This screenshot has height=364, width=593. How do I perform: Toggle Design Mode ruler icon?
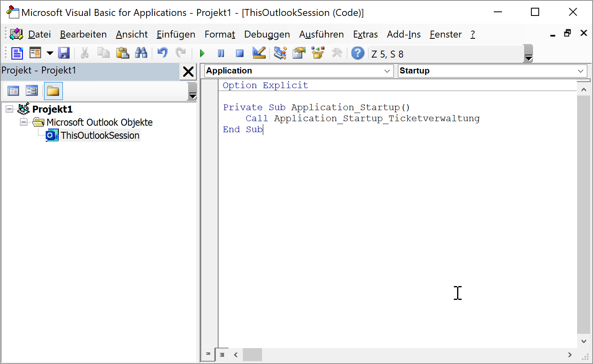click(259, 53)
